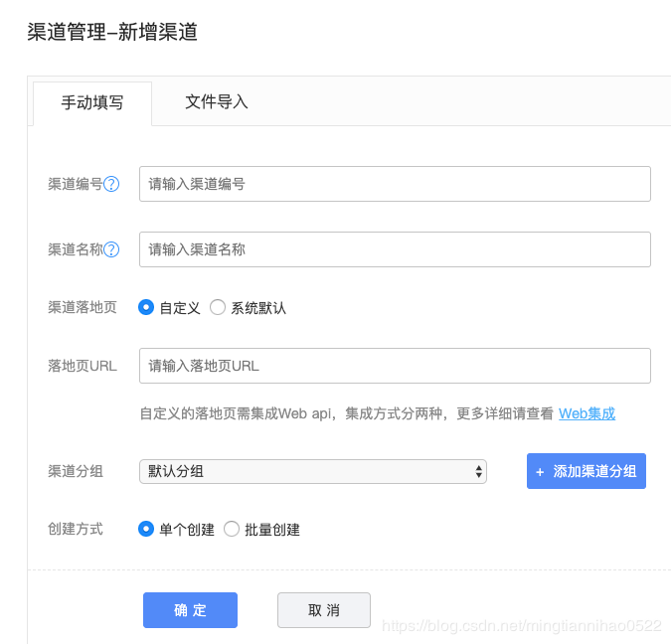Open the 默认分组 channel group dropdown
This screenshot has width=671, height=644.
313,471
